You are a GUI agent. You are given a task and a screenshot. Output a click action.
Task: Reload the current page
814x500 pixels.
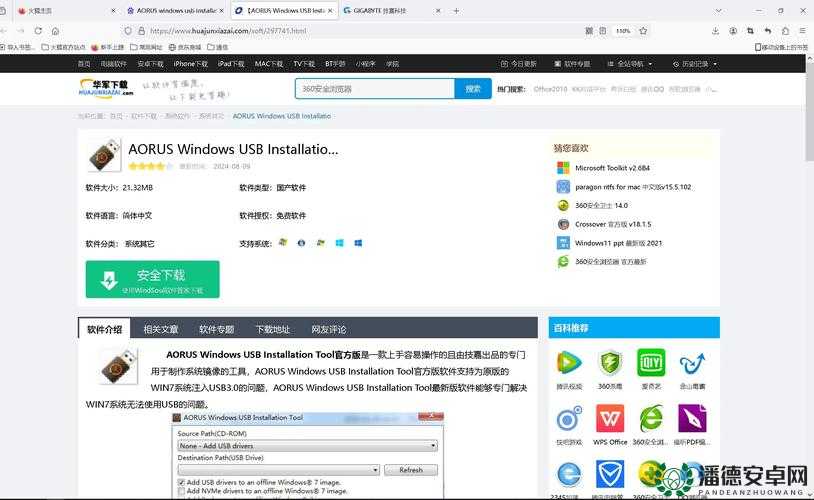[x=38, y=31]
